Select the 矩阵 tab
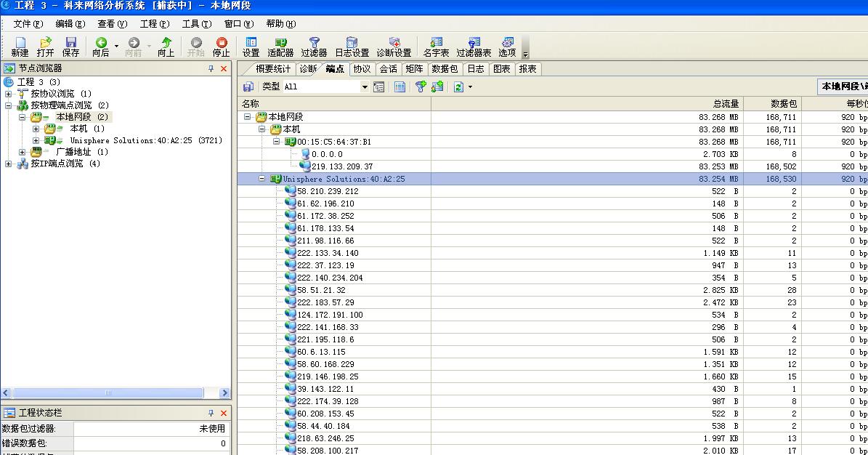 [x=414, y=69]
